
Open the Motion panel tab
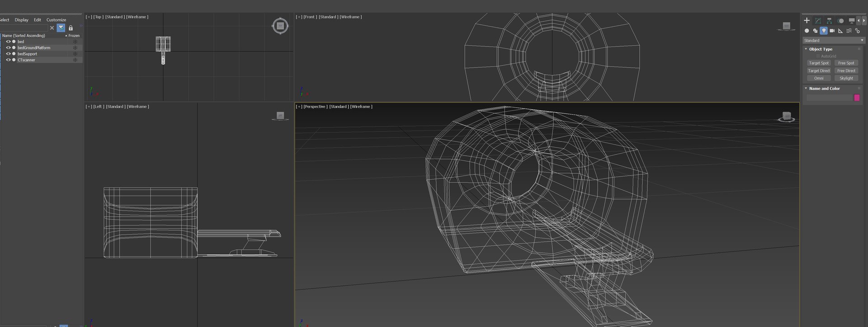tap(840, 20)
